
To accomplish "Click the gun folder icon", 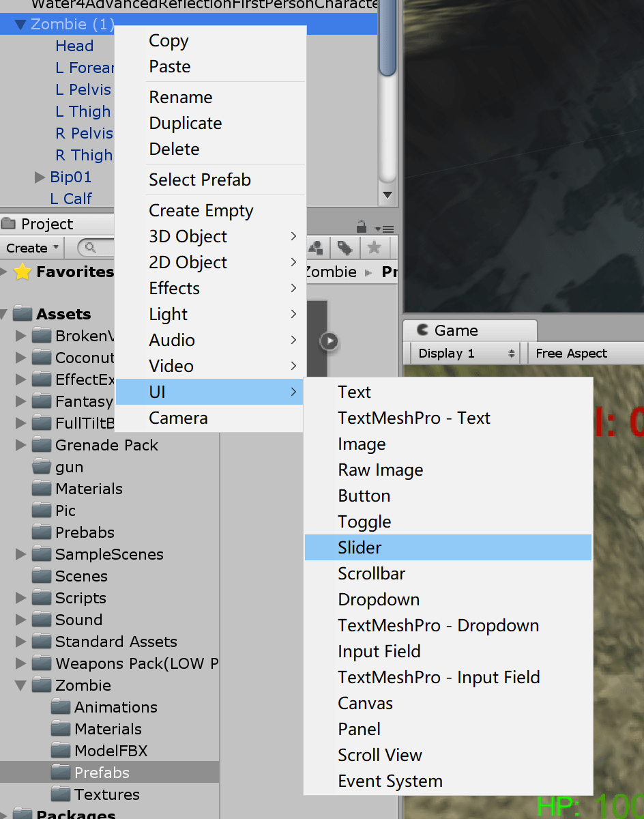I will (42, 467).
